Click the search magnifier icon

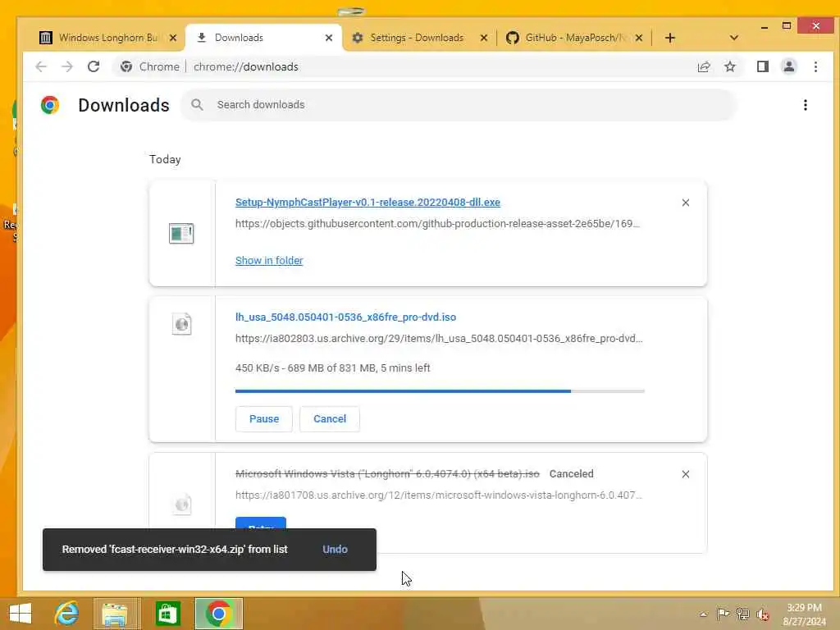click(197, 105)
